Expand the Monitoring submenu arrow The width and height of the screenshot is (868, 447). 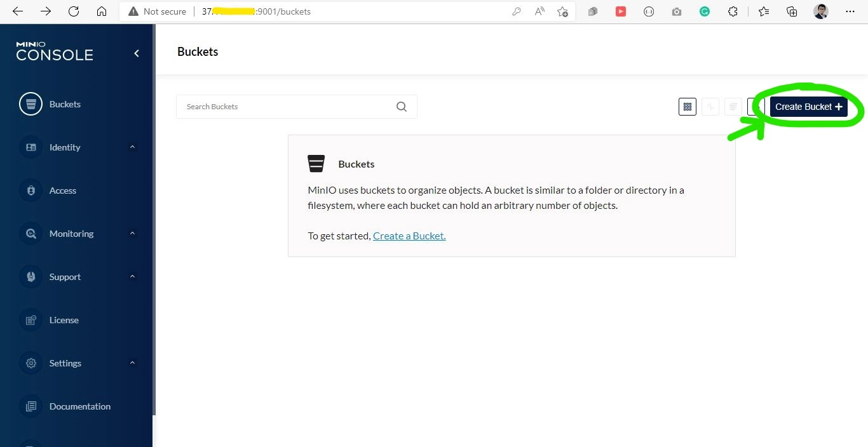pyautogui.click(x=132, y=234)
